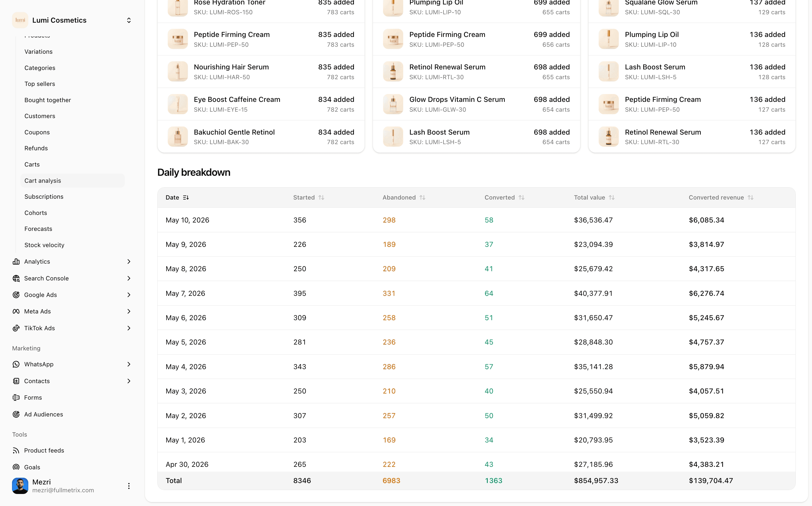Click the Apr 30, 2026 date cell
Image resolution: width=812 pixels, height=506 pixels.
[187, 465]
